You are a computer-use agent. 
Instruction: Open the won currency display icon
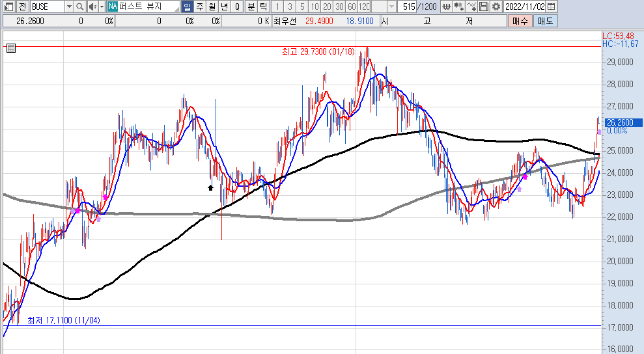(446, 7)
